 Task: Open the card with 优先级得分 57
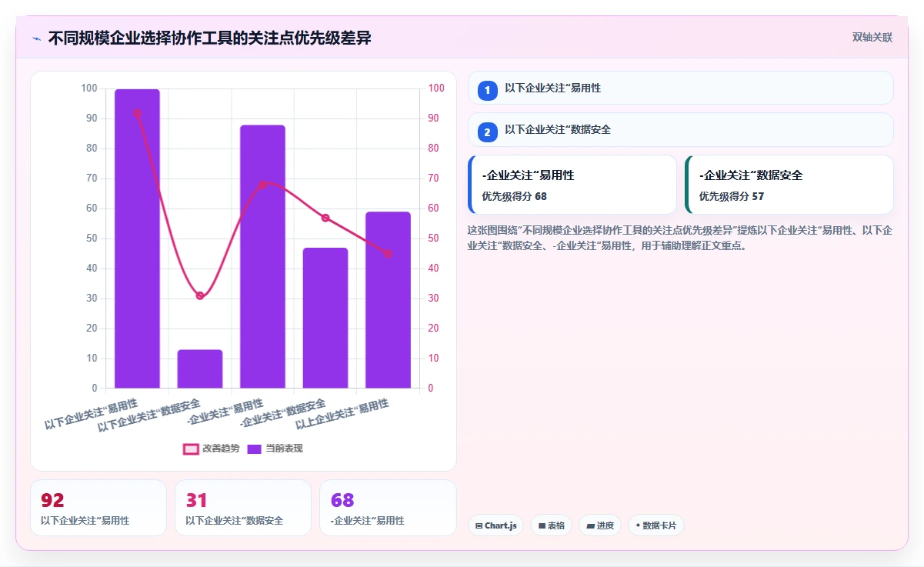(789, 185)
